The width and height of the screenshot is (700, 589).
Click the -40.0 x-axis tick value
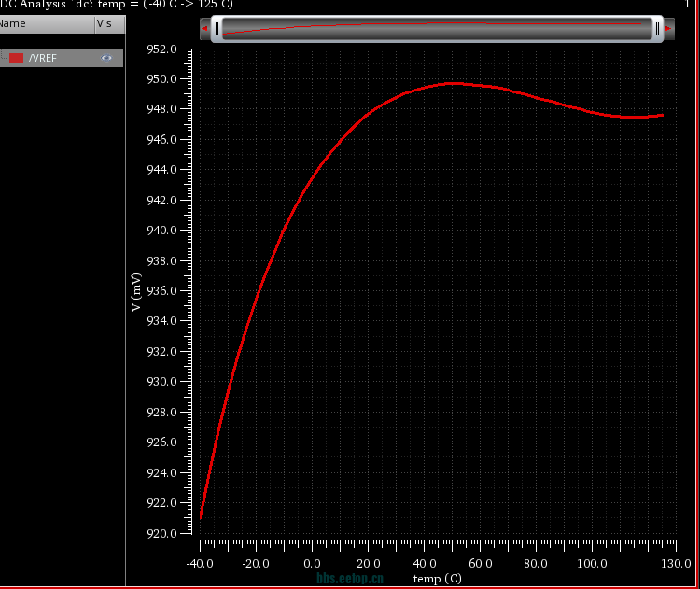pyautogui.click(x=200, y=564)
